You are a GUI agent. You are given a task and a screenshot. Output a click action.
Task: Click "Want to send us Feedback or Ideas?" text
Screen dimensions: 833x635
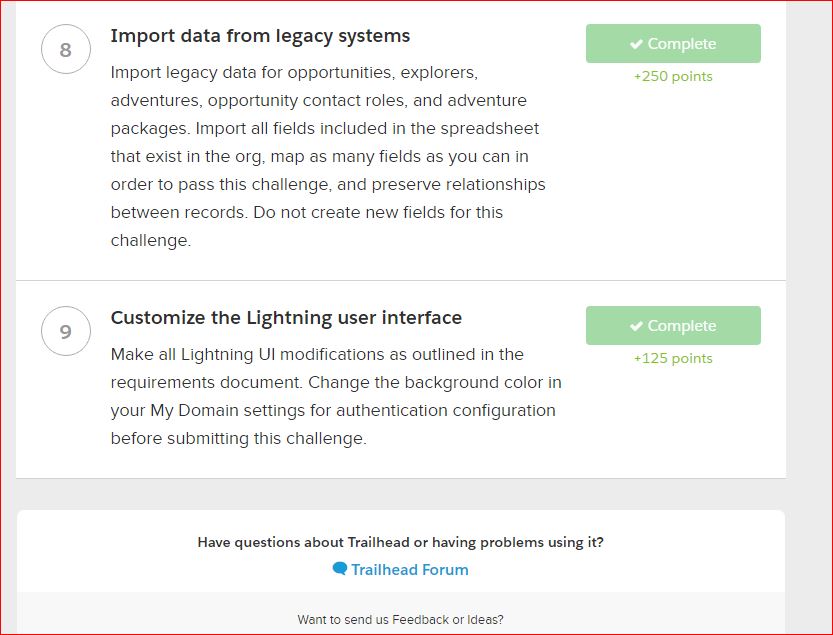pyautogui.click(x=400, y=620)
